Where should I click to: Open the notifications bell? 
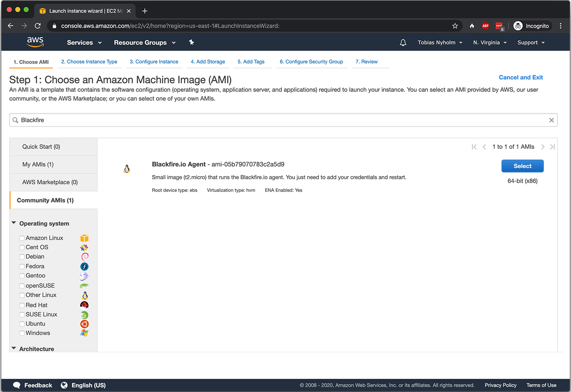tap(403, 42)
